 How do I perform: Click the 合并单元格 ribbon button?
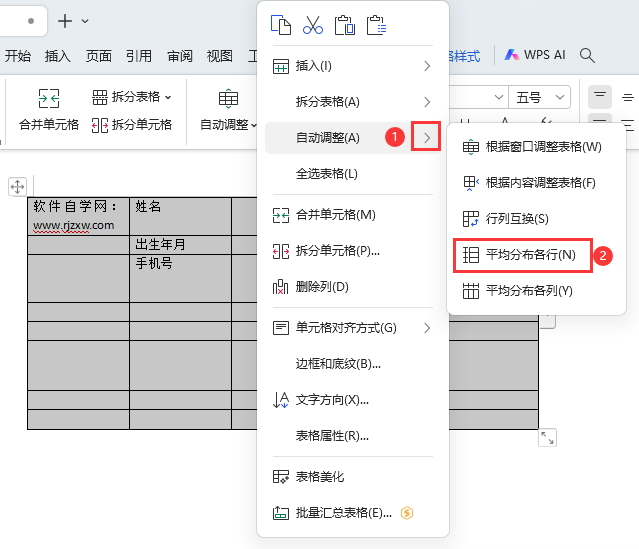click(x=49, y=111)
